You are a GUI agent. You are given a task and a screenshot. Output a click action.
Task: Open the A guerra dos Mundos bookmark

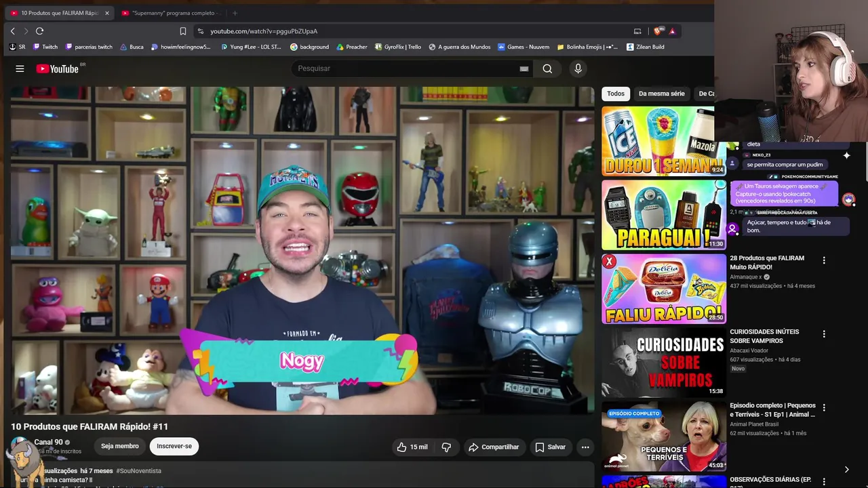459,47
